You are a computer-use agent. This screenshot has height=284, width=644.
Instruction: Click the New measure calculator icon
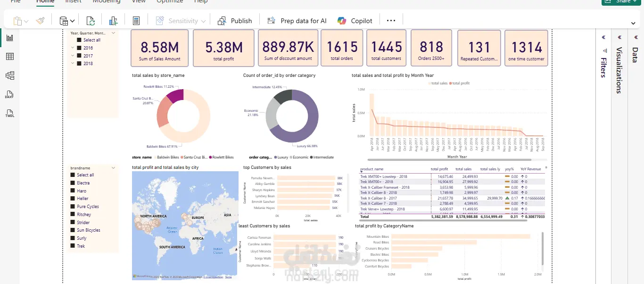pyautogui.click(x=136, y=21)
